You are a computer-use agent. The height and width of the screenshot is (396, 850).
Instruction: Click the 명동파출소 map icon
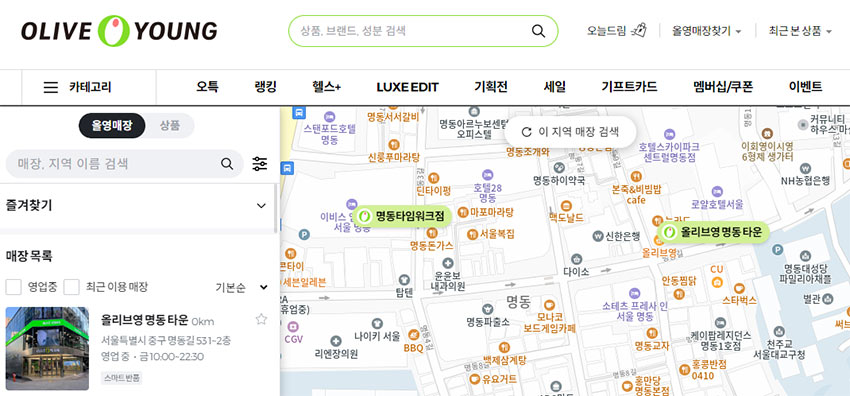click(488, 309)
